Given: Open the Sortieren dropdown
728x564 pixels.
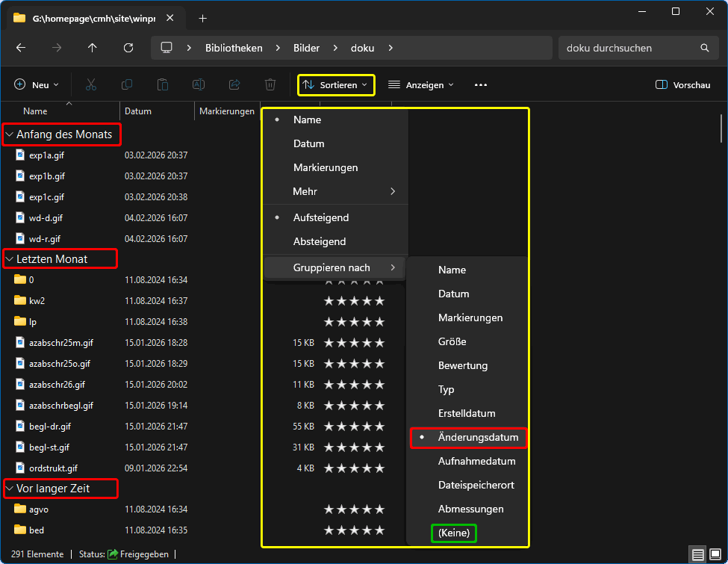Looking at the screenshot, I should click(336, 85).
